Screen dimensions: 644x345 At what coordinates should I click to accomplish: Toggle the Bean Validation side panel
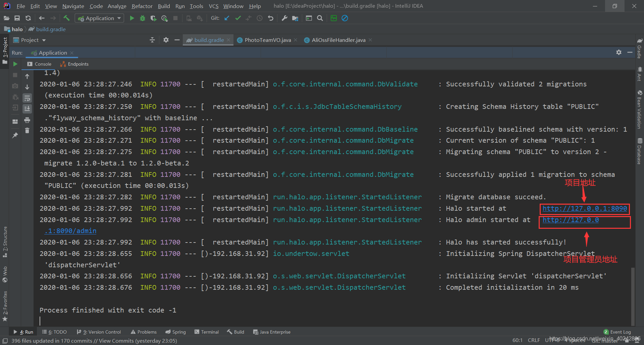[x=639, y=110]
